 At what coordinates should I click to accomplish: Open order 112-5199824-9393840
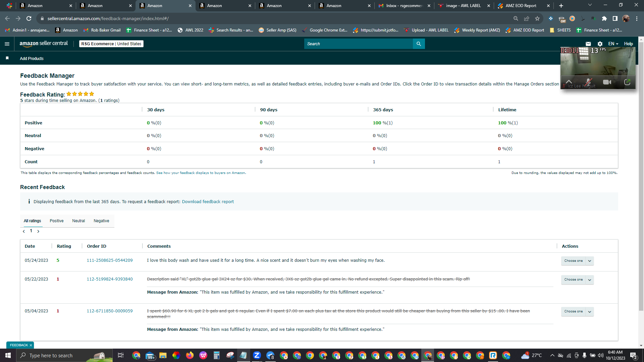(x=110, y=279)
